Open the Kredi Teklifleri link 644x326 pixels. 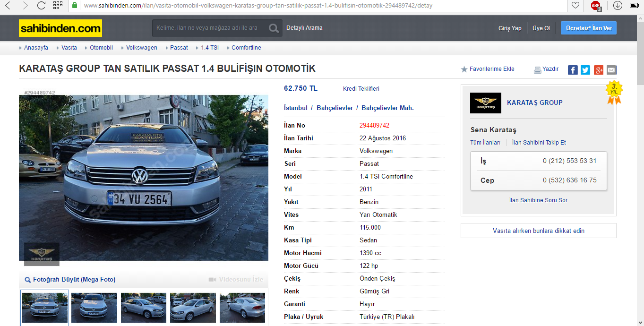click(361, 89)
